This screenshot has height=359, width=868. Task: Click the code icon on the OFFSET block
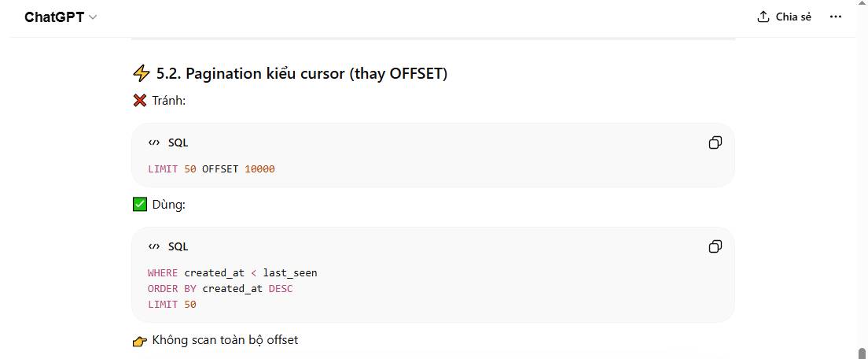point(154,142)
